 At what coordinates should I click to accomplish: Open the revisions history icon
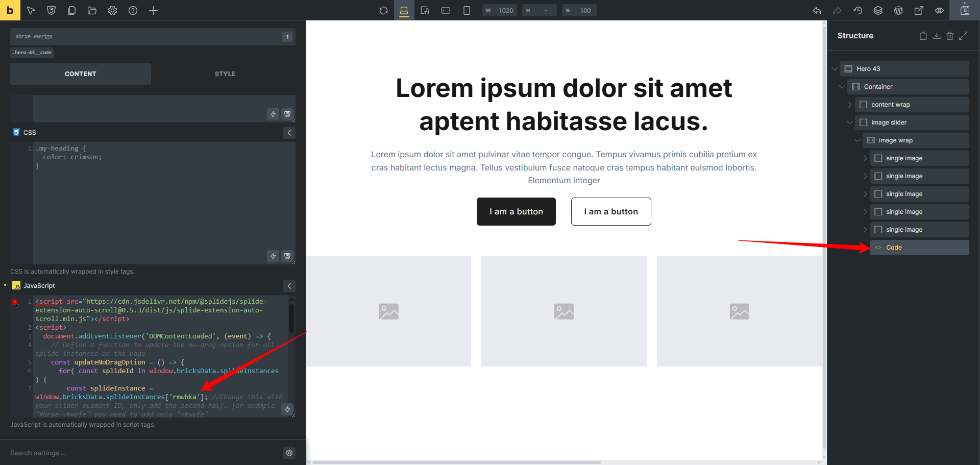point(857,10)
